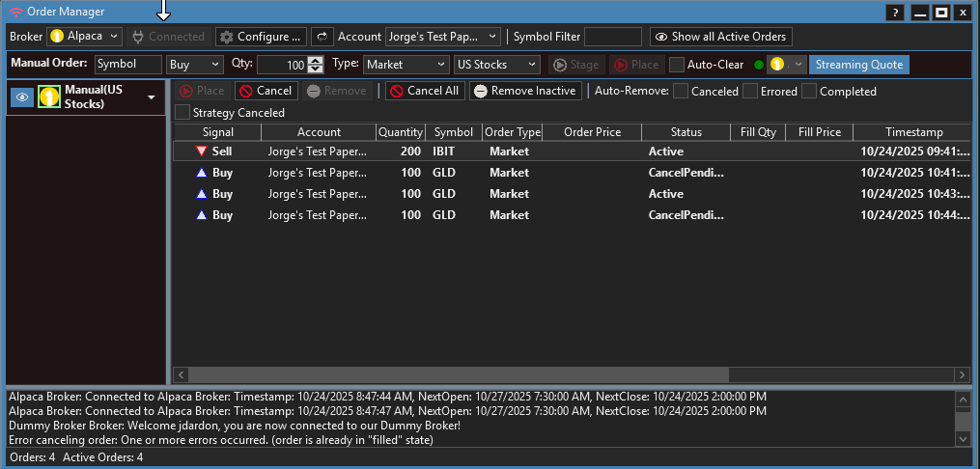Click Show all Active Orders

click(x=720, y=37)
